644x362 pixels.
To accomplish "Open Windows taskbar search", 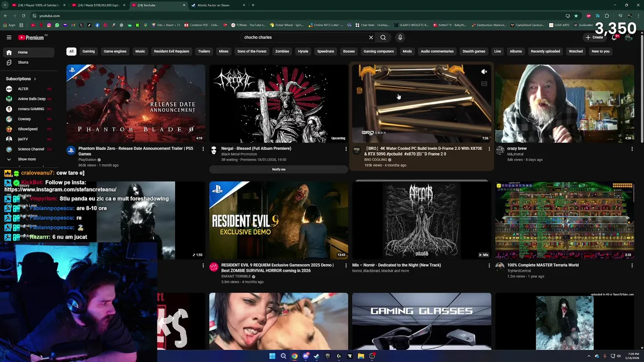I will 283,356.
